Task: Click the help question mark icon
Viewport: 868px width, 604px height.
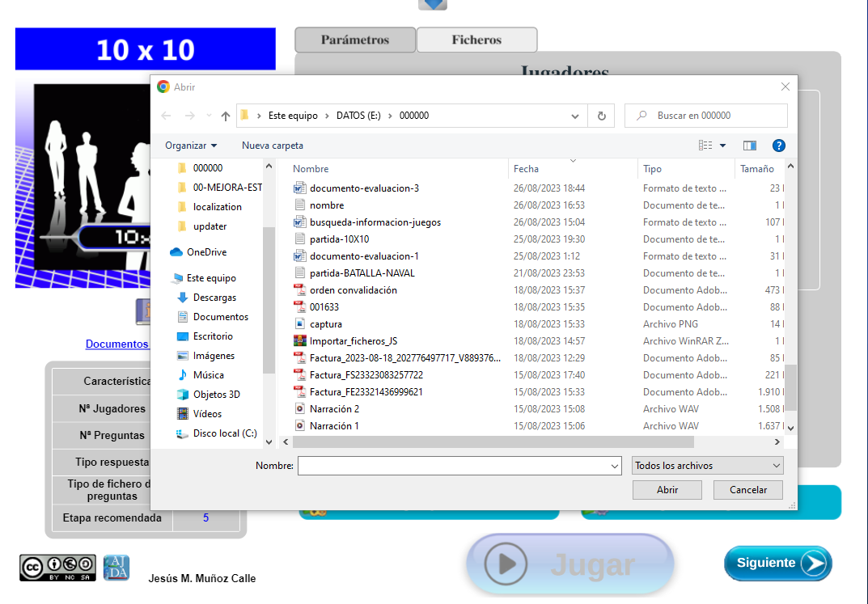Action: [x=778, y=146]
